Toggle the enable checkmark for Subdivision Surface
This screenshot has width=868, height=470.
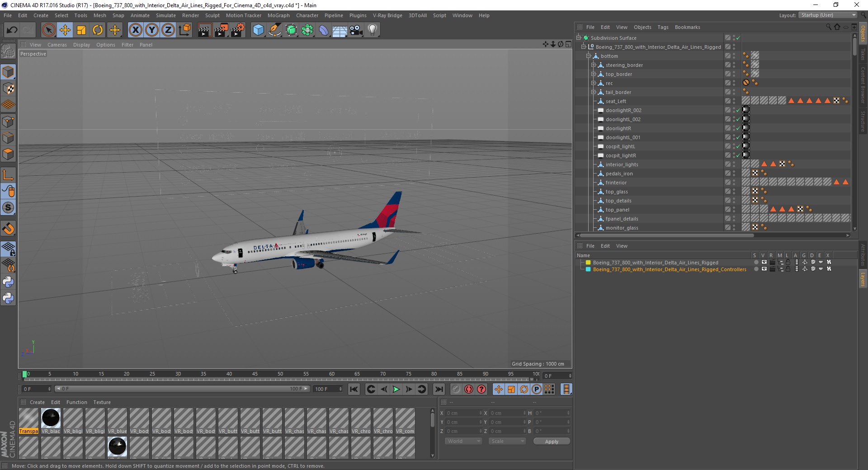click(x=738, y=38)
